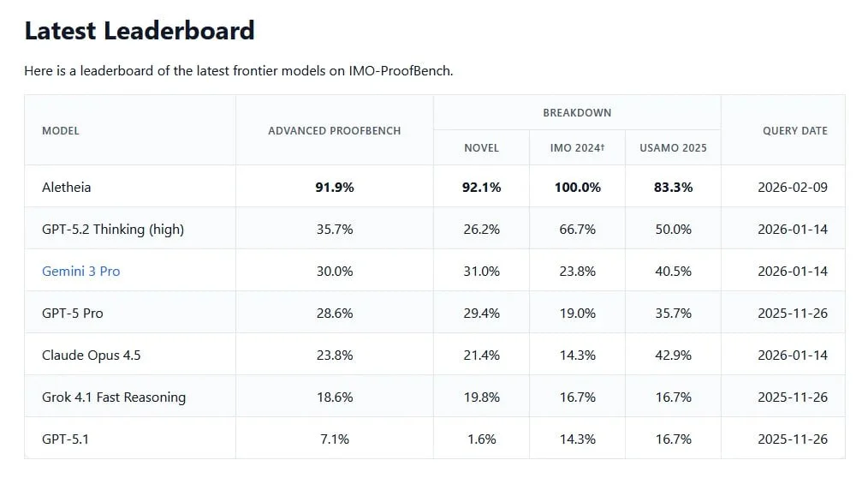
Task: Click the GPT-5.2 Thinking (high) row name
Action: (x=113, y=229)
